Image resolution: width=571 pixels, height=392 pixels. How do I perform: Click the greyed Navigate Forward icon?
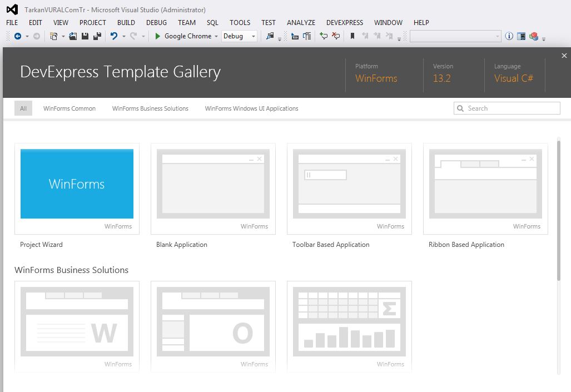tap(36, 36)
